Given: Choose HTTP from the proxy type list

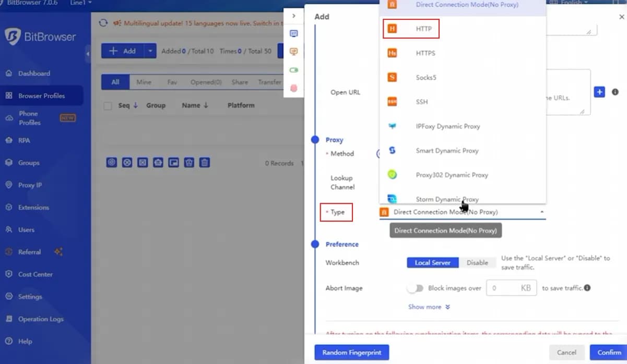Looking at the screenshot, I should click(463, 29).
